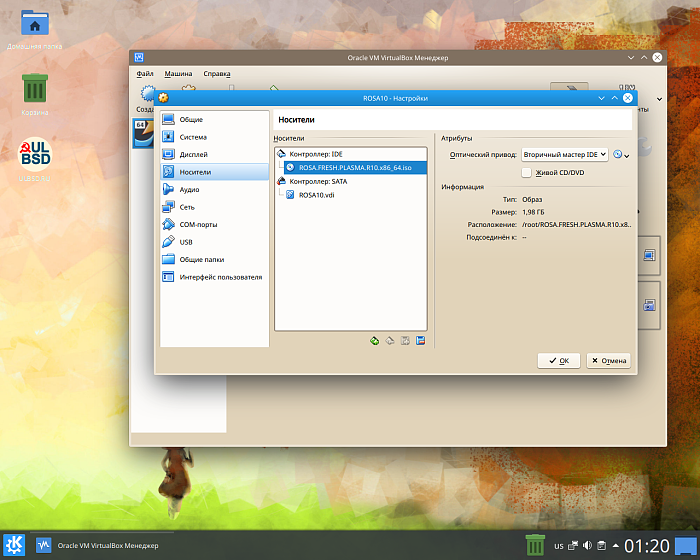Open the network tray icon
This screenshot has height=560, width=700.
(x=573, y=545)
